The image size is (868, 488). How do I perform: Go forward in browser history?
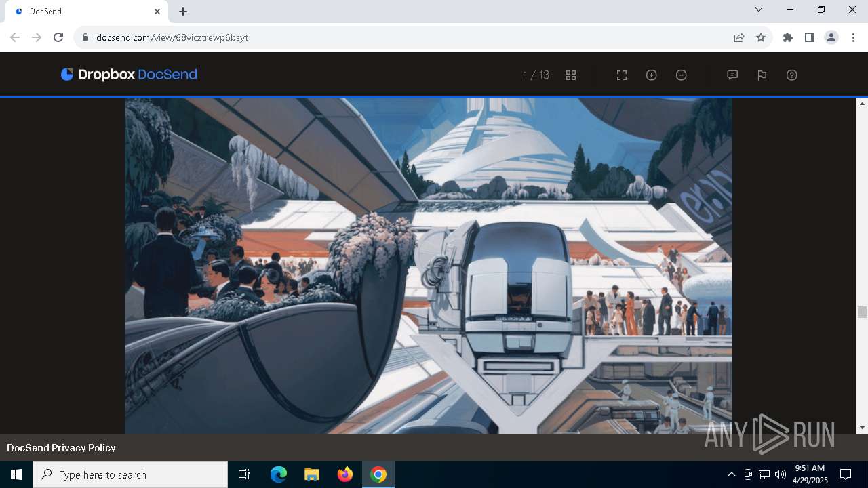tap(37, 37)
